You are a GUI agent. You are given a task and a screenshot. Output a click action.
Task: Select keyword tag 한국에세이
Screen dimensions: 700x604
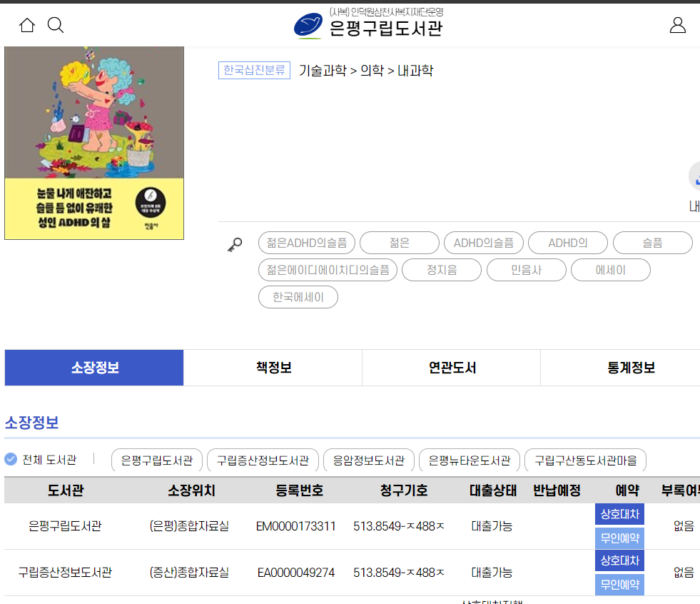298,297
